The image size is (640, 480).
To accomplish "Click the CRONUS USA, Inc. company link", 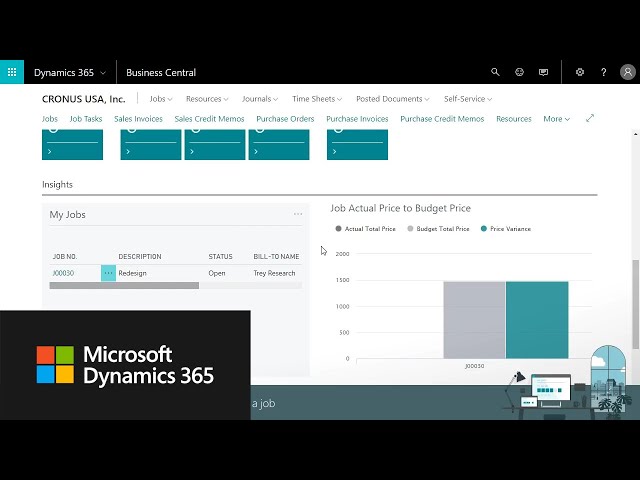I will pos(83,99).
